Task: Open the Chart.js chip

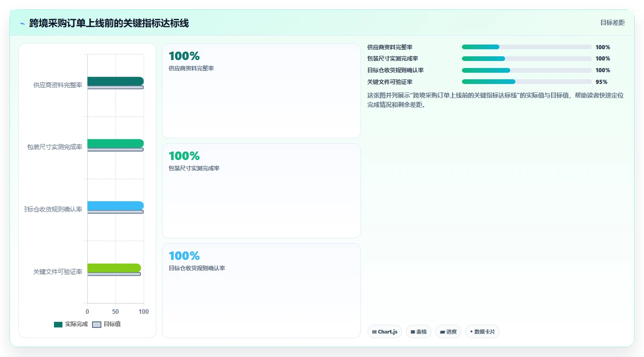Action: [x=385, y=332]
